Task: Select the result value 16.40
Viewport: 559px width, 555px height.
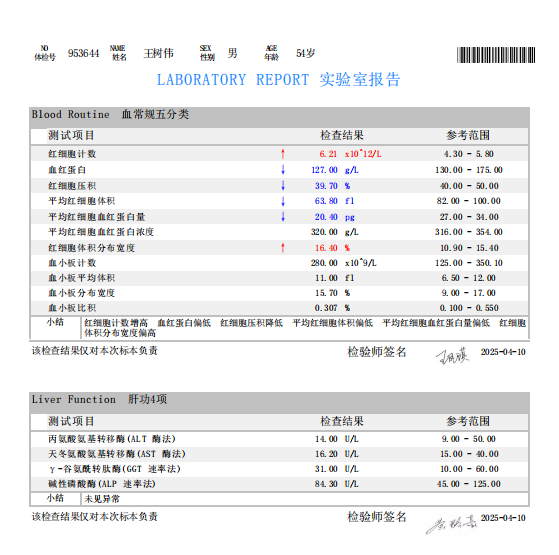Action: pyautogui.click(x=326, y=248)
